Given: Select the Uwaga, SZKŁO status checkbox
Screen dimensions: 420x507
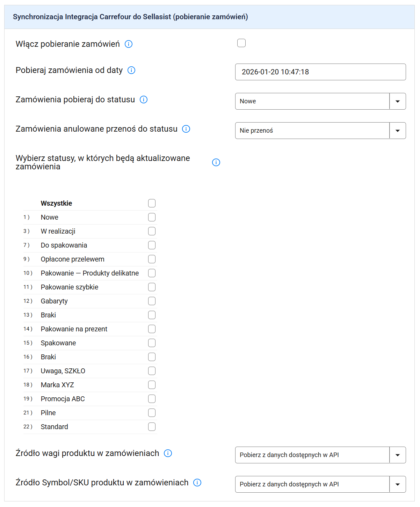Looking at the screenshot, I should coord(152,371).
